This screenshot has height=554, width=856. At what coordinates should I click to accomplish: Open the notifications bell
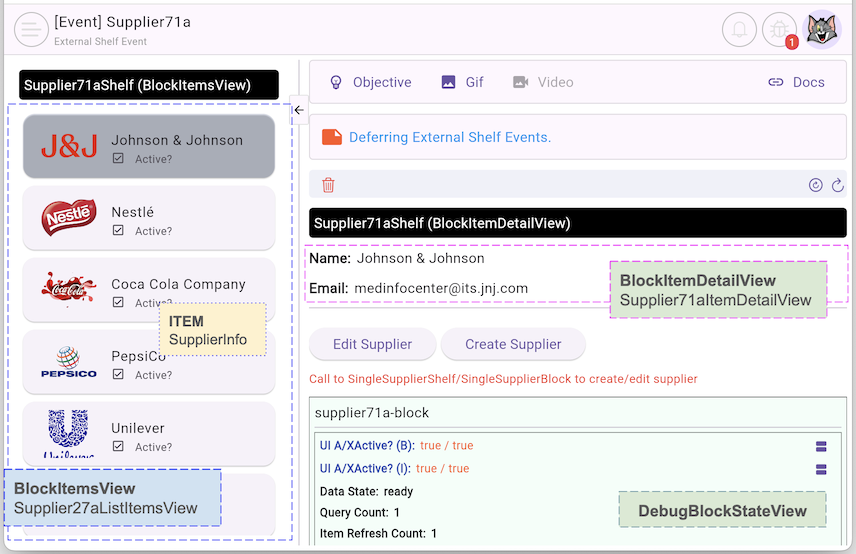tap(739, 29)
